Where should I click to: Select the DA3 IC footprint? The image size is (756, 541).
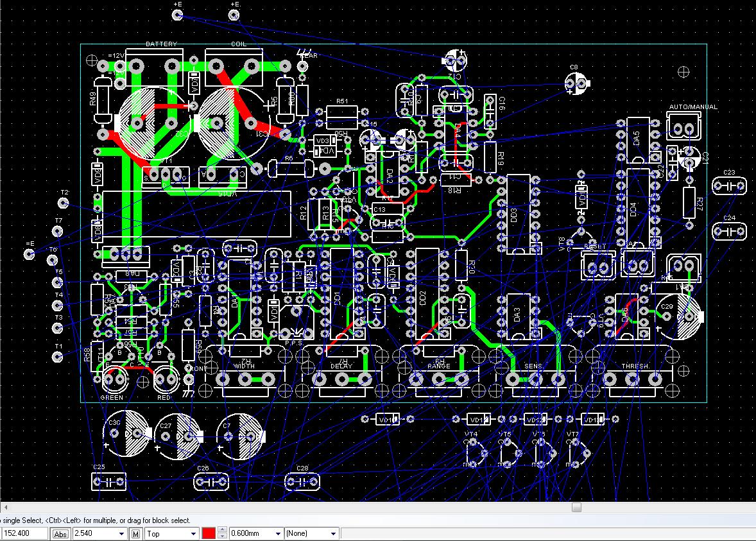(x=519, y=317)
